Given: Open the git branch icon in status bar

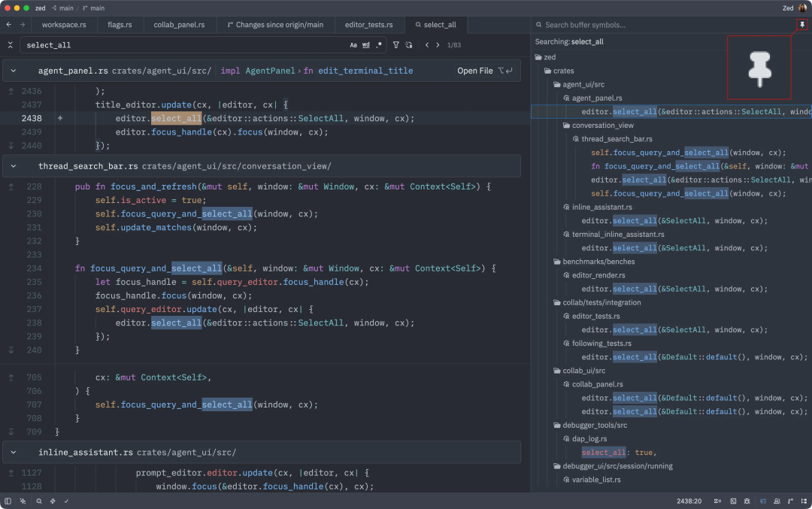Looking at the screenshot, I should [x=790, y=501].
